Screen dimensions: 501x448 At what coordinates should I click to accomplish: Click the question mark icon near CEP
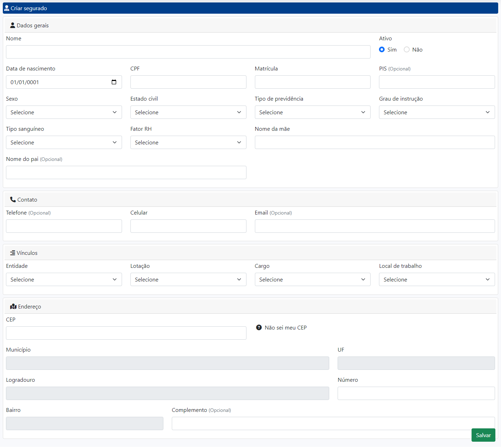(x=259, y=327)
